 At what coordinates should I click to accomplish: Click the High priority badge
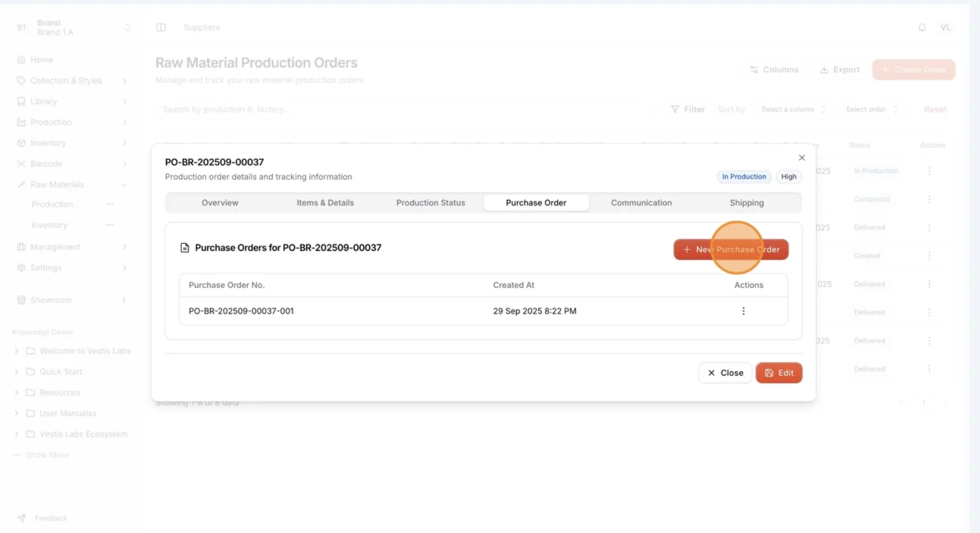(x=789, y=177)
